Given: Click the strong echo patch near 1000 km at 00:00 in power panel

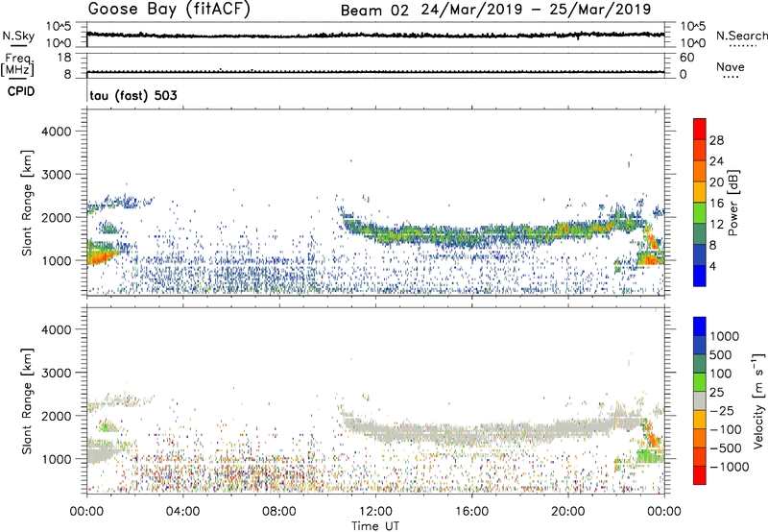Looking at the screenshot, I should 101,254.
